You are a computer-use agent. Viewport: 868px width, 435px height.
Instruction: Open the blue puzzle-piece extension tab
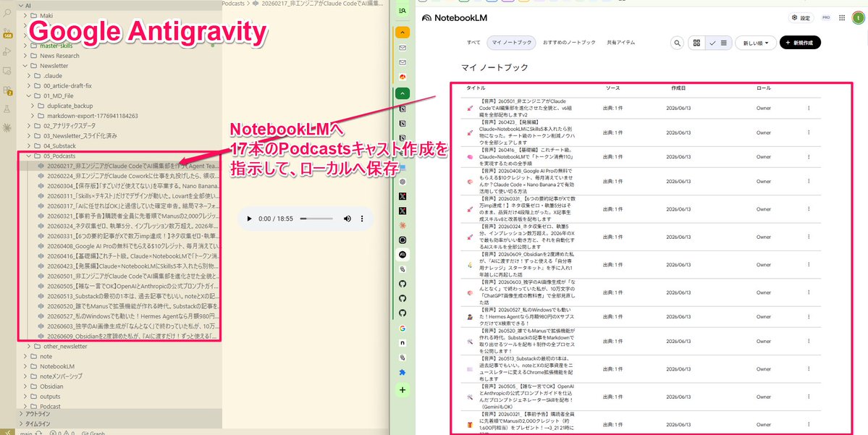403,373
